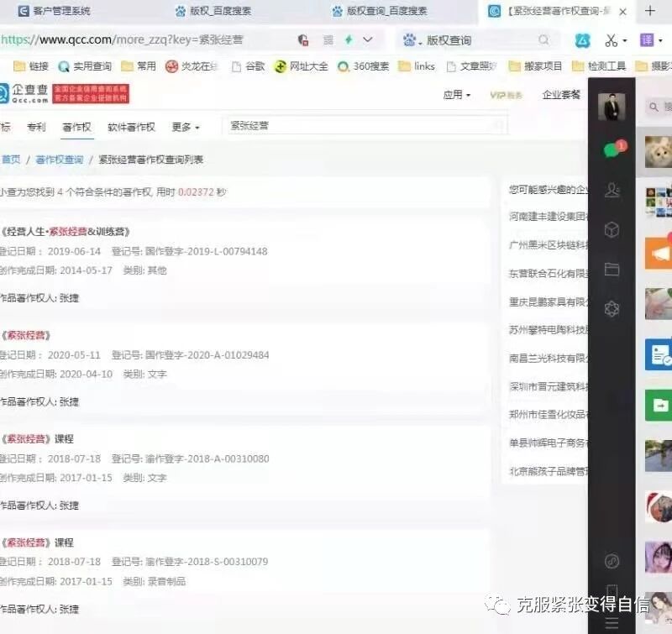This screenshot has width=672, height=634.
Task: Expand the 应用 dropdown menu
Action: tap(457, 95)
